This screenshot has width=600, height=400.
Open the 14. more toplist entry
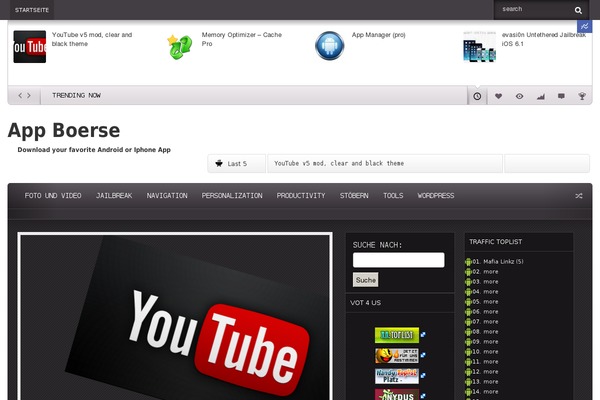pyautogui.click(x=485, y=392)
